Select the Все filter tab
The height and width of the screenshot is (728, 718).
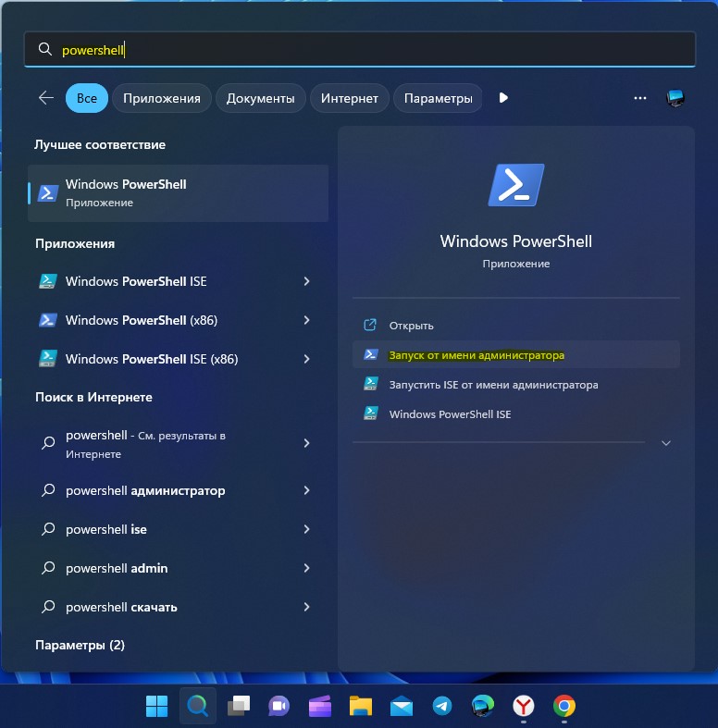pos(87,98)
